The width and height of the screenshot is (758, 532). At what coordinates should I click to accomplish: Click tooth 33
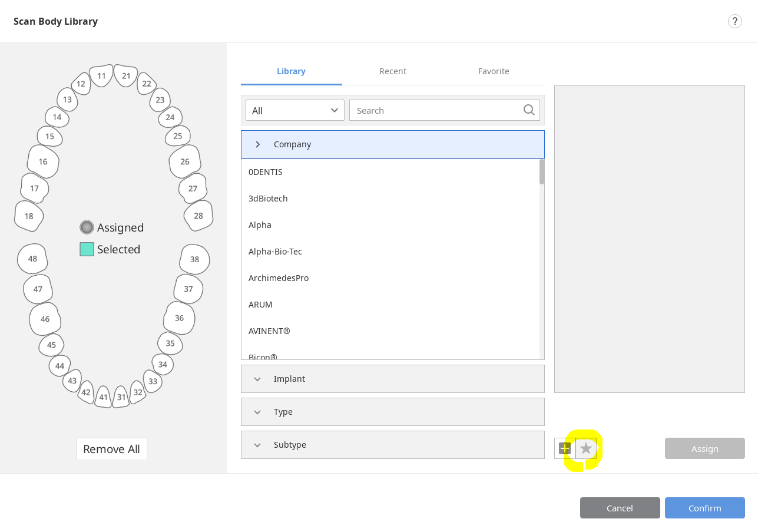(x=153, y=381)
